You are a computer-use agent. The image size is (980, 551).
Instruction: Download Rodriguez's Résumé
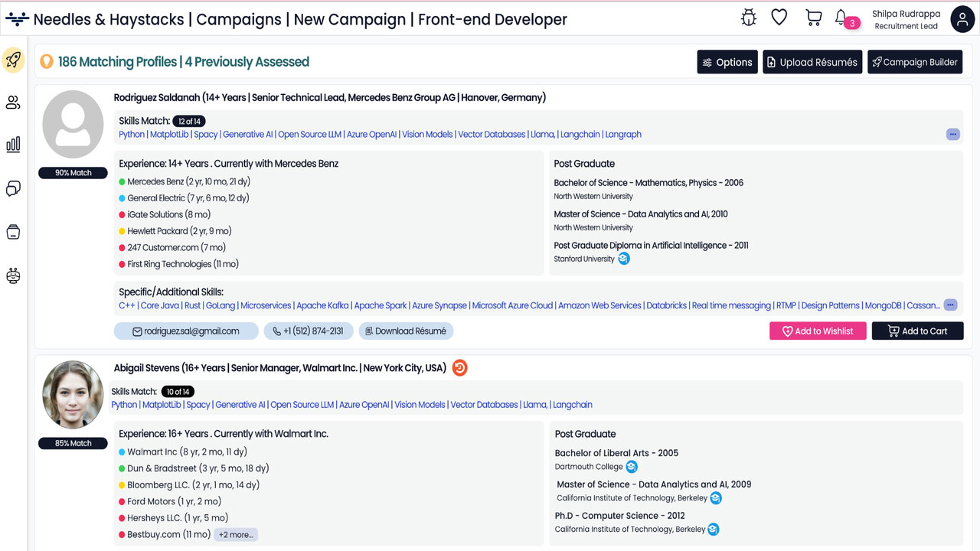point(406,331)
